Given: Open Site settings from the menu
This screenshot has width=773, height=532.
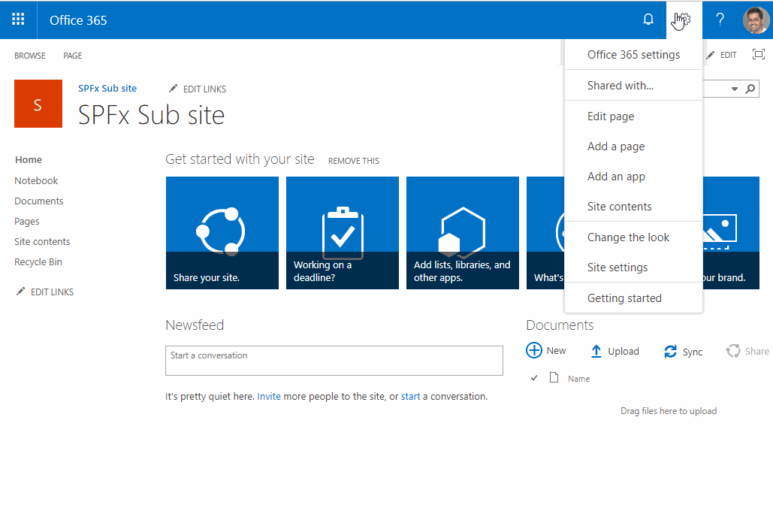Looking at the screenshot, I should click(633, 268).
